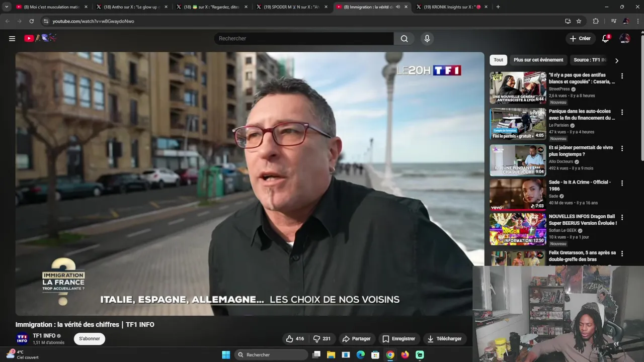Open the Allo Docteurs jeûner thumbnail
Viewport: 644px width, 362px height.
(518, 160)
